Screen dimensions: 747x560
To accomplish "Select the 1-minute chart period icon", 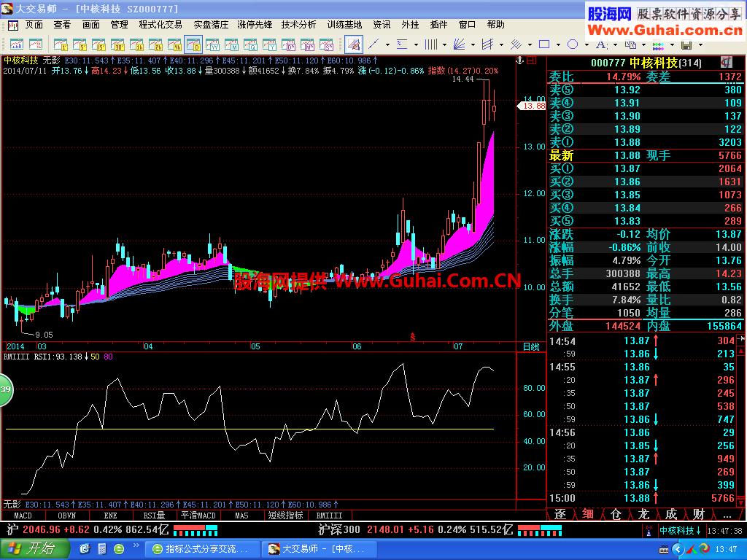I will 61,44.
